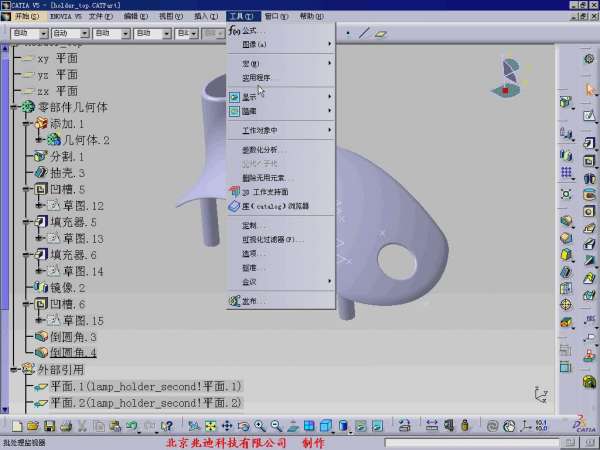Click the Isometric View cube icon

326,426
